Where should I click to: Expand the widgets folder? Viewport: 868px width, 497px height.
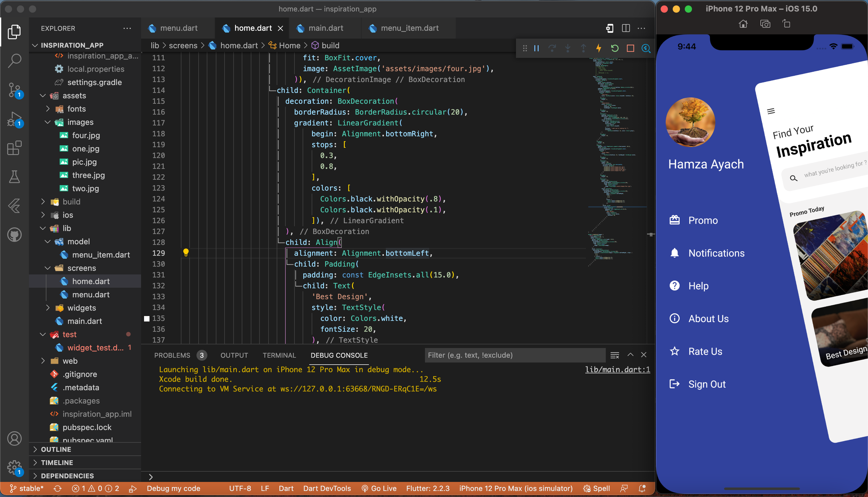click(48, 308)
